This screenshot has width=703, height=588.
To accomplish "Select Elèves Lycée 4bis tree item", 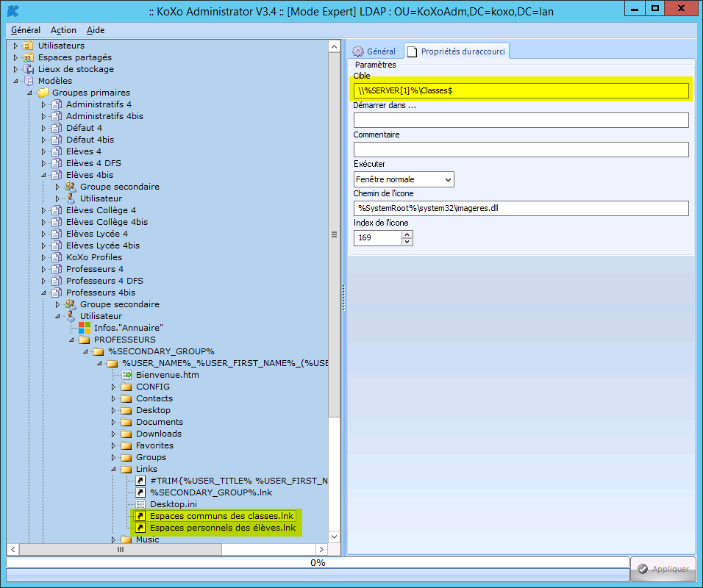I will click(103, 245).
